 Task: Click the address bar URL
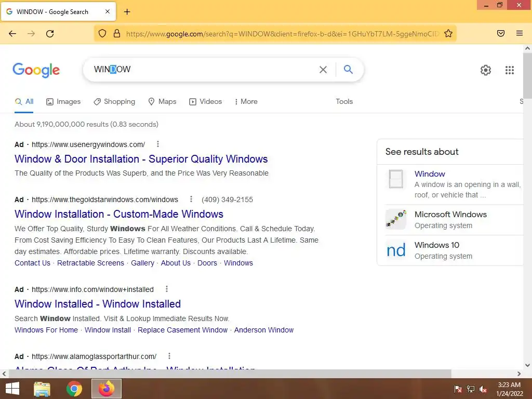click(x=282, y=34)
